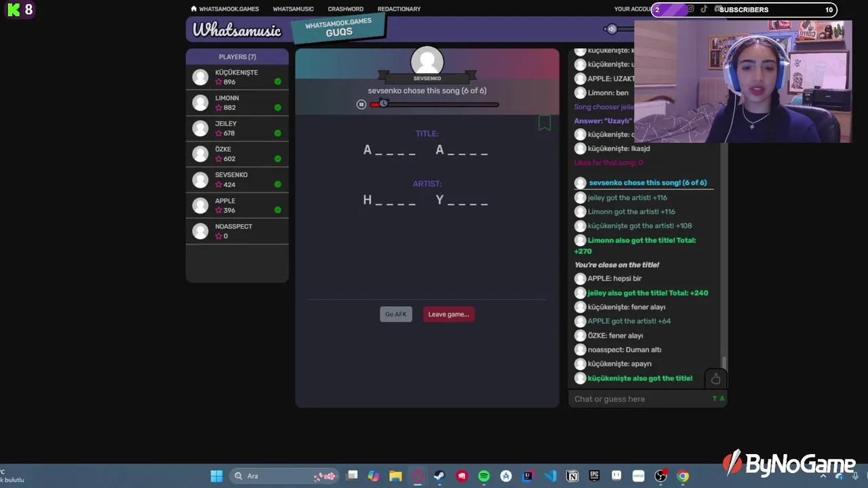Like the song with the thumbs-up icon
Viewport: 868px width, 488px height.
715,379
